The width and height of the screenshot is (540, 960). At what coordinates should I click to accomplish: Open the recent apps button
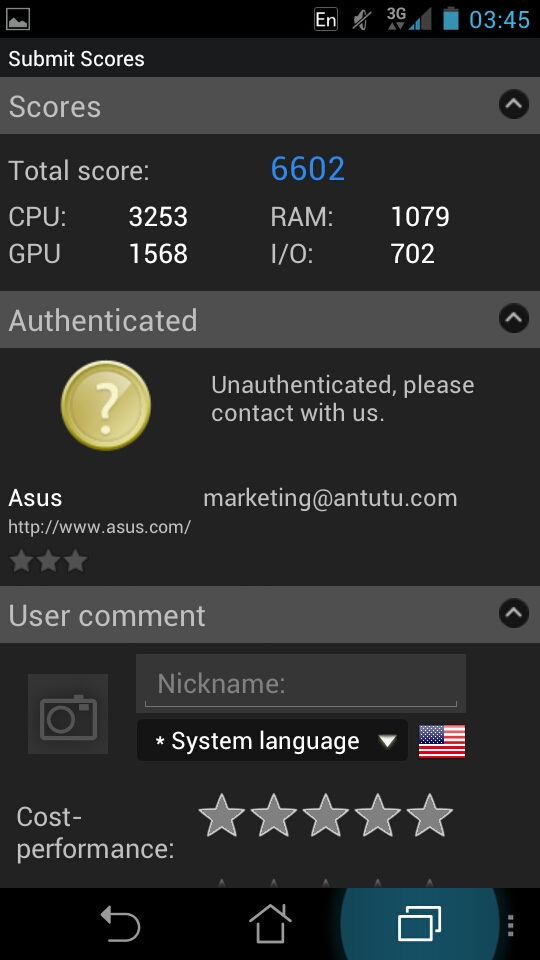point(419,923)
